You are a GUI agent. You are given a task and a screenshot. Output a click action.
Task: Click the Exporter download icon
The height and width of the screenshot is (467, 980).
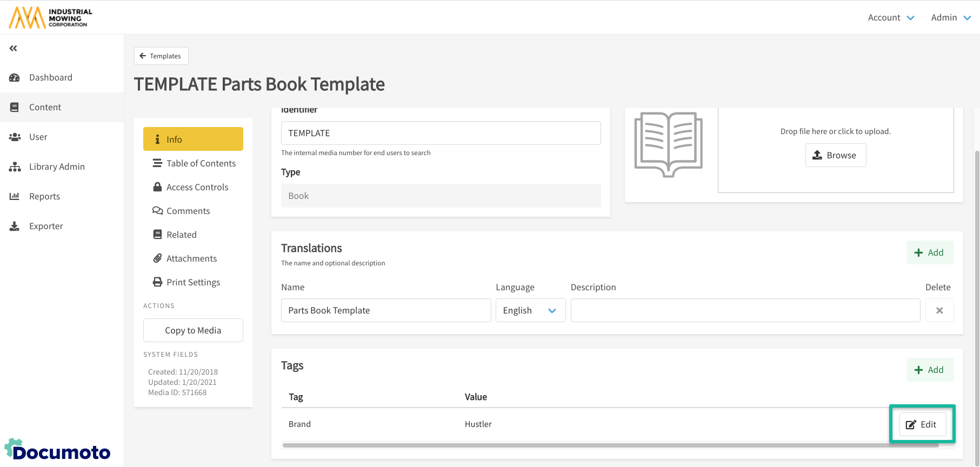coord(15,226)
